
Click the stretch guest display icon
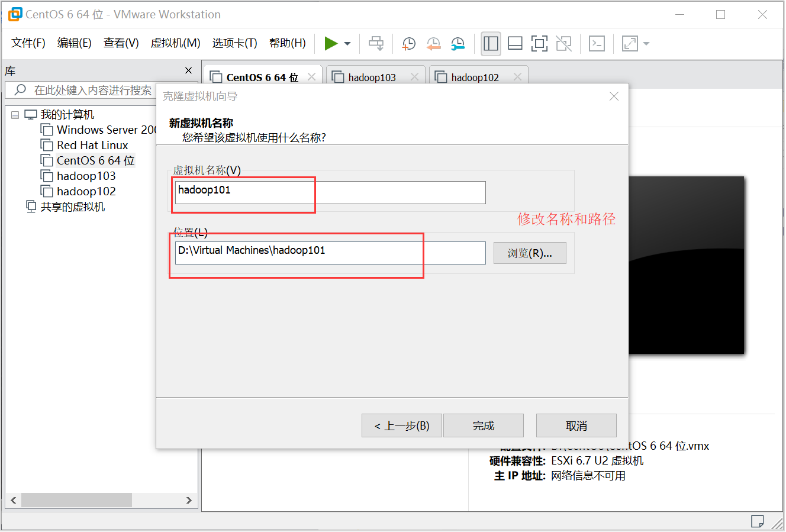630,43
